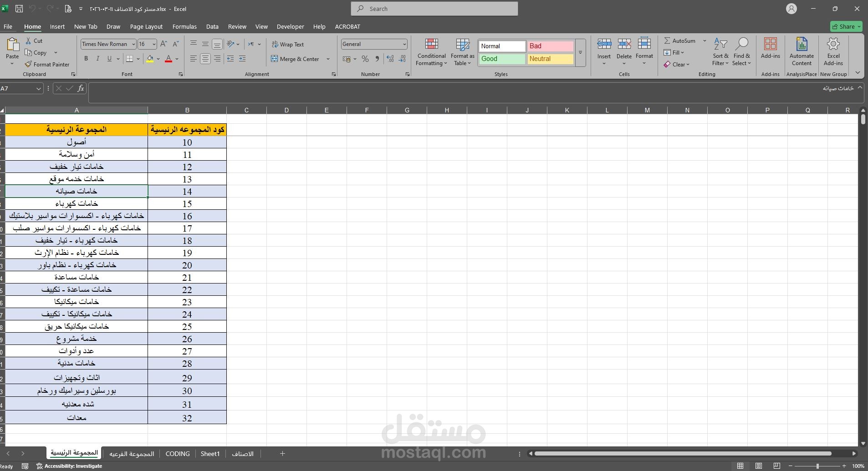Switch to Page Break Preview view
This screenshot has width=868, height=471.
[777, 466]
